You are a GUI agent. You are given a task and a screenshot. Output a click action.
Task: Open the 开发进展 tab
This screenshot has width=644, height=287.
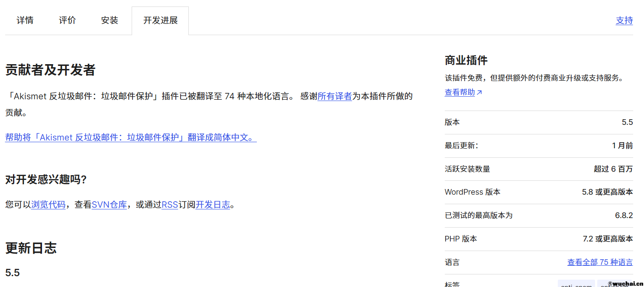coord(160,20)
